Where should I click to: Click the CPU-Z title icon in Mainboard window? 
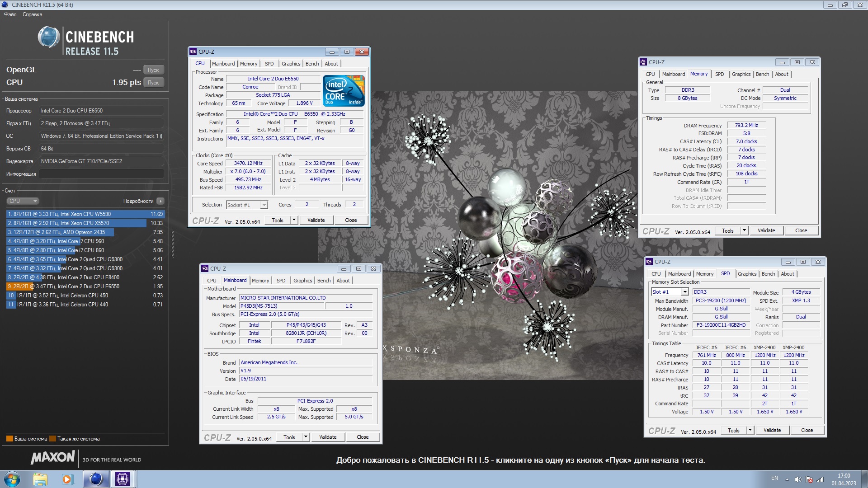point(205,268)
